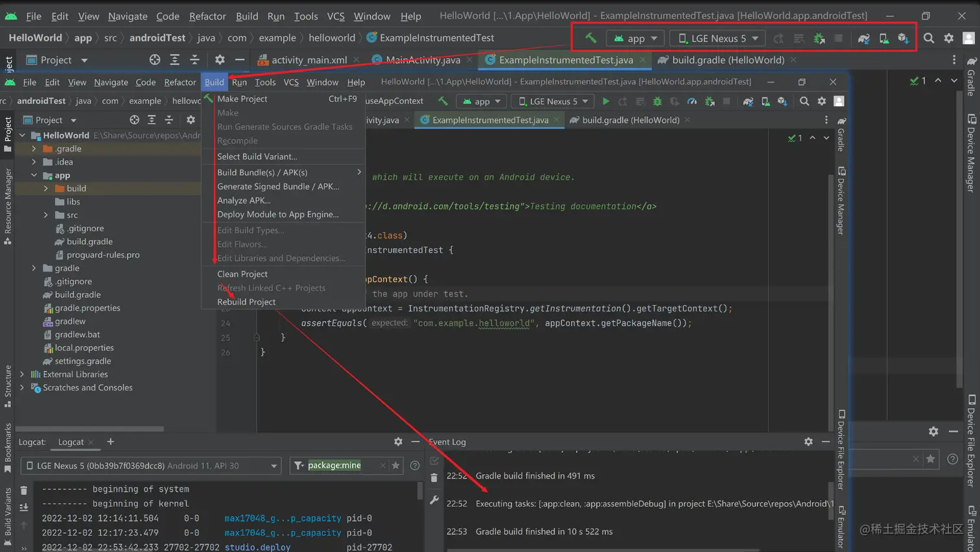Open front Project panel options gear

pyautogui.click(x=191, y=120)
